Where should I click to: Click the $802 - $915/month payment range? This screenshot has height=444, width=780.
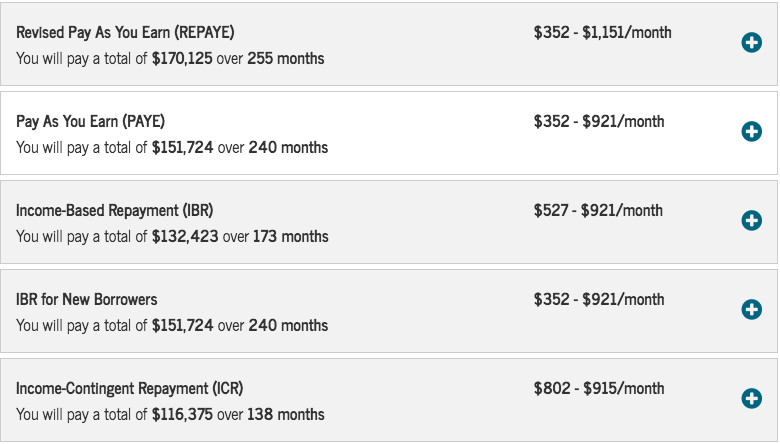tap(598, 388)
